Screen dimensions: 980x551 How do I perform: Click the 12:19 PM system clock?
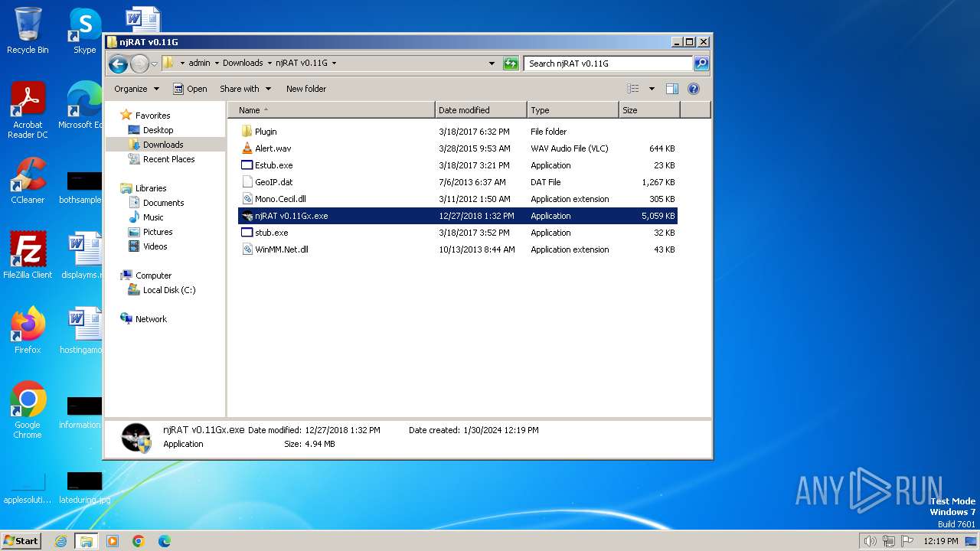(941, 541)
